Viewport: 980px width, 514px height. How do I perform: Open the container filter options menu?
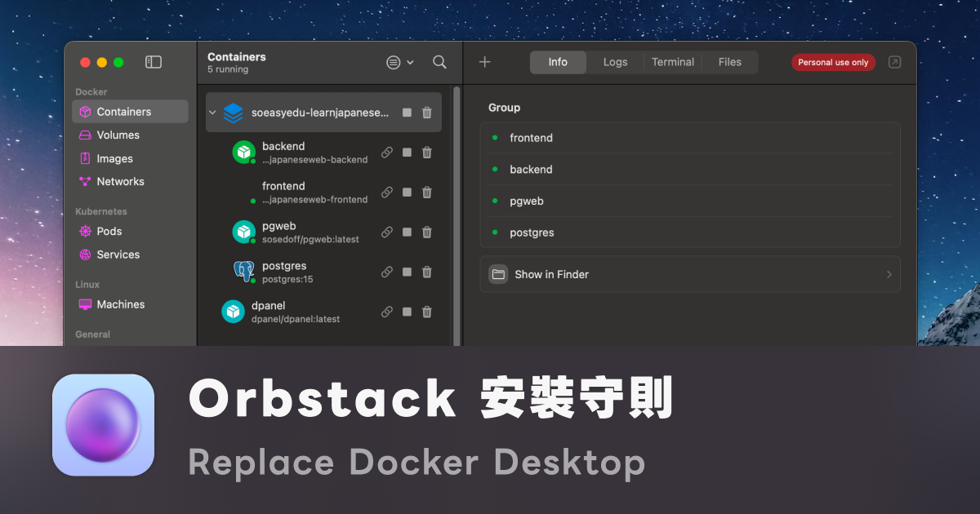[399, 62]
